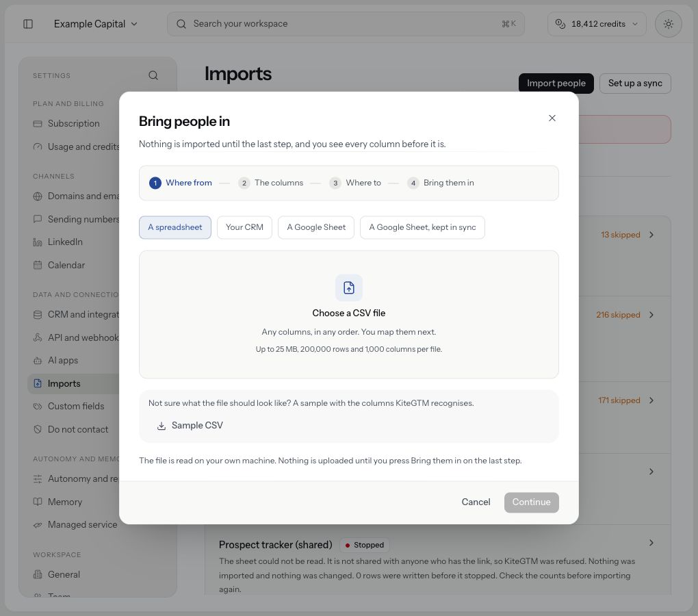Click the settings search magnifier icon
The image size is (698, 616).
(x=153, y=75)
